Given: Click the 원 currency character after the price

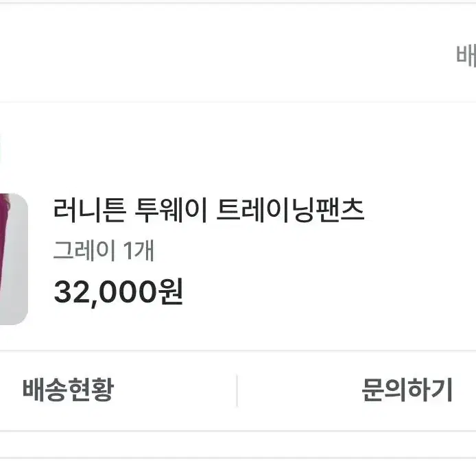Looking at the screenshot, I should click(x=171, y=291).
